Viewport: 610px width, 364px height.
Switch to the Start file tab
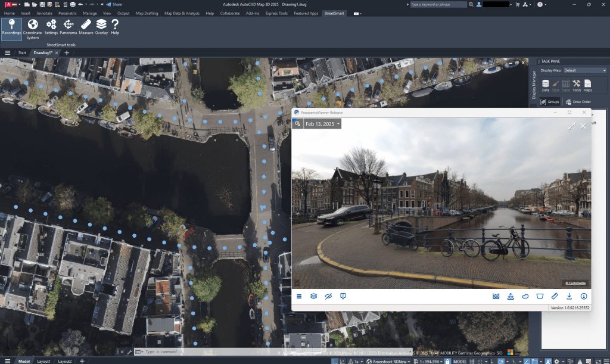point(22,53)
